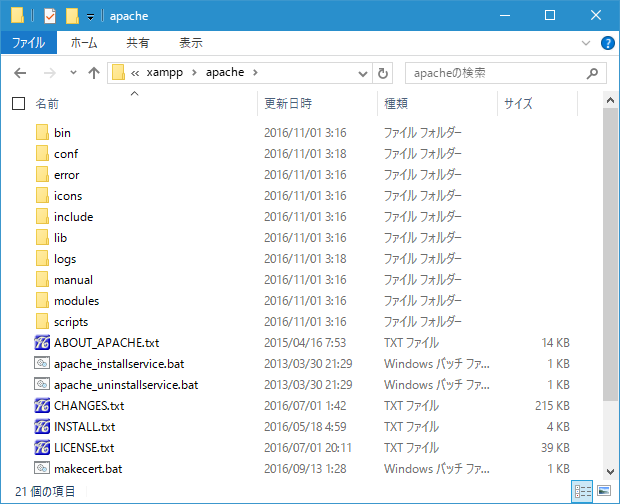This screenshot has width=620, height=504.
Task: Sort by the 更新日時 column header
Action: click(x=288, y=104)
